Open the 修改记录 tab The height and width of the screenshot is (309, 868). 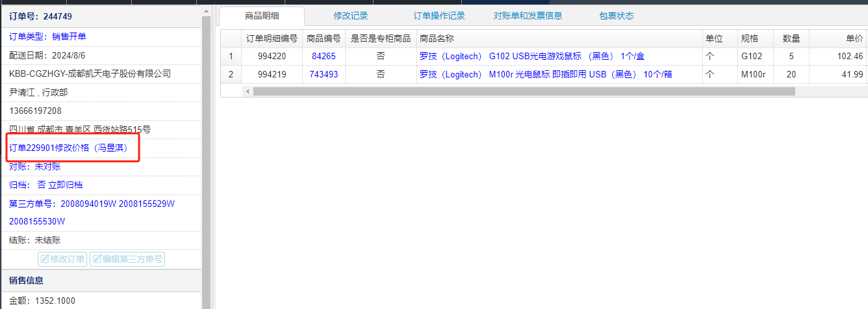click(x=351, y=16)
